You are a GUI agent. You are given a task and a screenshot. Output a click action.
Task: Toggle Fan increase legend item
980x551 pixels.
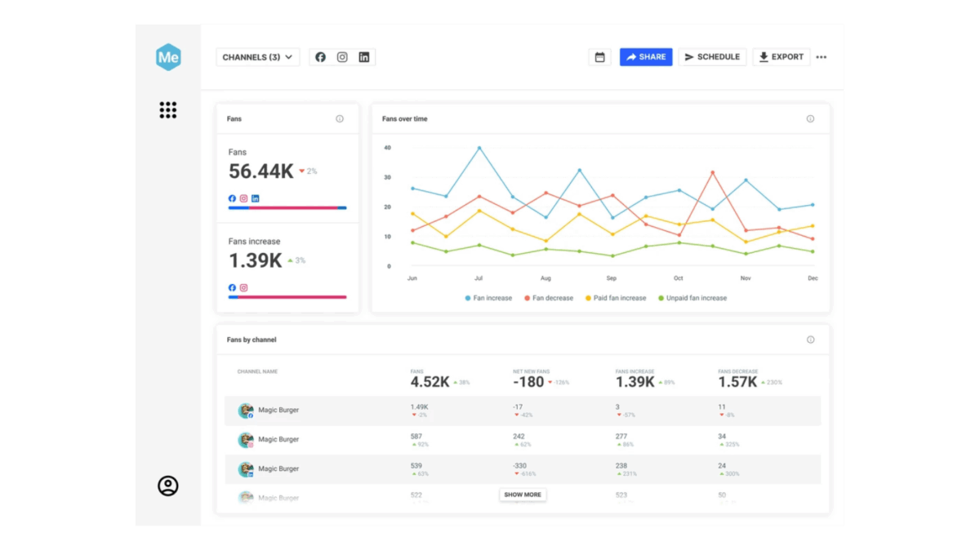[488, 298]
